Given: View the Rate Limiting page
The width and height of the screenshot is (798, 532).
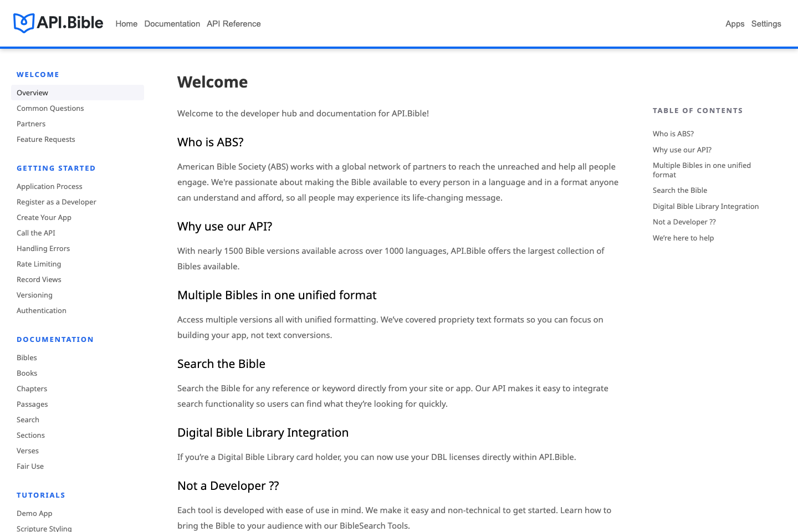Looking at the screenshot, I should click(x=39, y=264).
